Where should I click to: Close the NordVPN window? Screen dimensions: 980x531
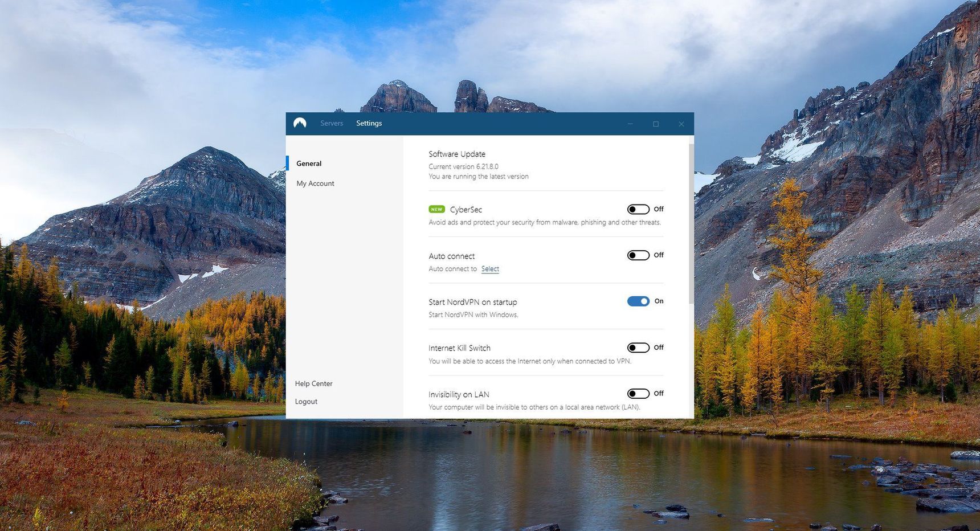[x=681, y=124]
